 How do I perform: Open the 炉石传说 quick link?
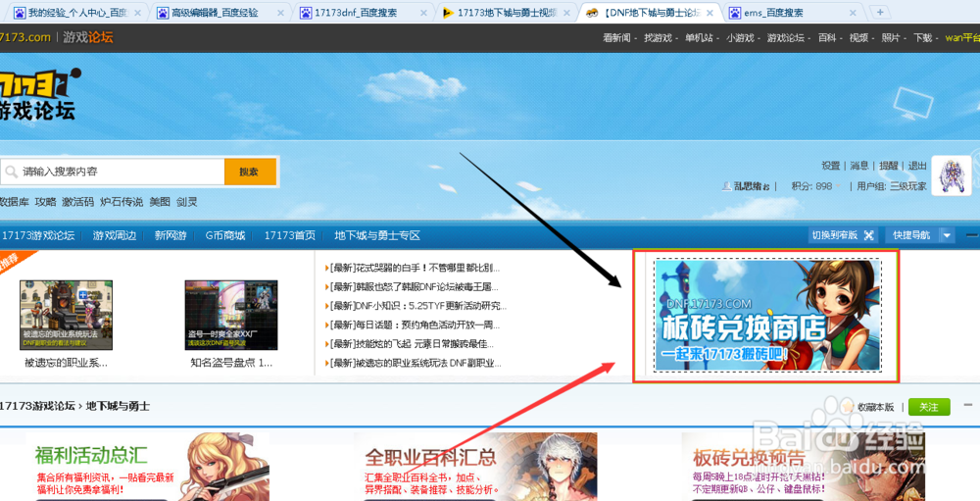(122, 201)
